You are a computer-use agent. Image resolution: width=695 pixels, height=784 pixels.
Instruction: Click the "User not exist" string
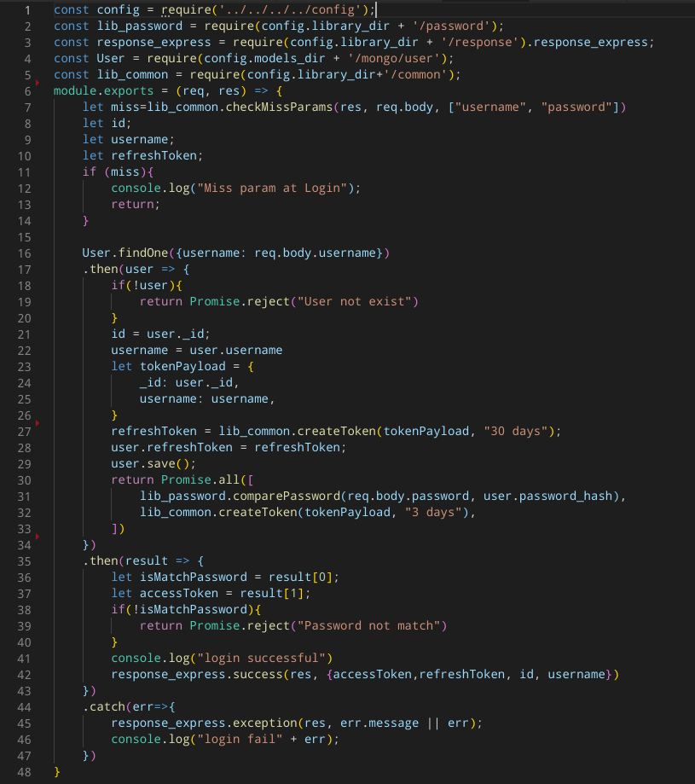[x=354, y=301]
